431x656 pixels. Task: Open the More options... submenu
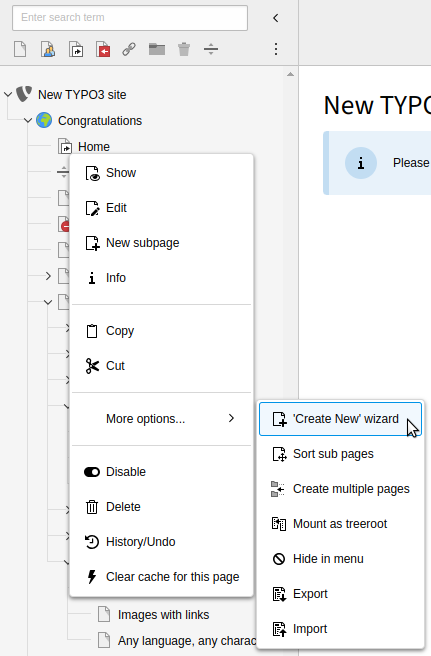tap(162, 419)
